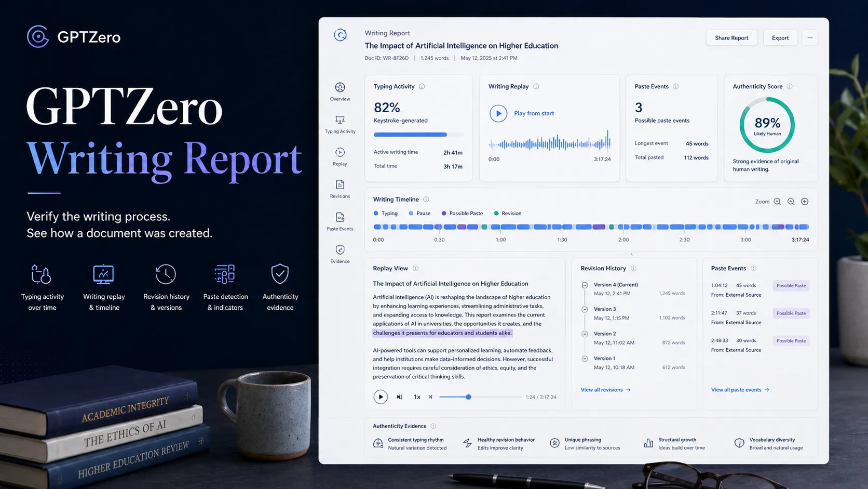This screenshot has height=489, width=868.
Task: Click info icon beside Authenticity Score
Action: pos(790,87)
